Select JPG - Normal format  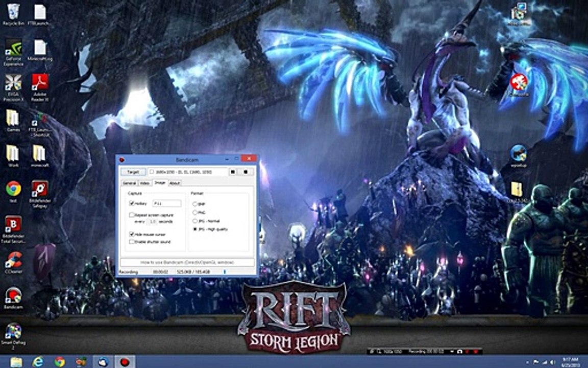point(194,221)
